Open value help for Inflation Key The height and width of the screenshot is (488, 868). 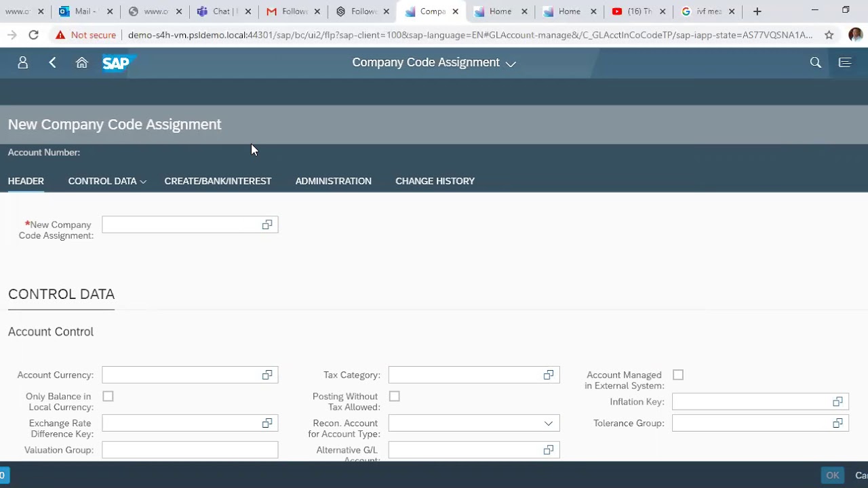click(x=837, y=402)
